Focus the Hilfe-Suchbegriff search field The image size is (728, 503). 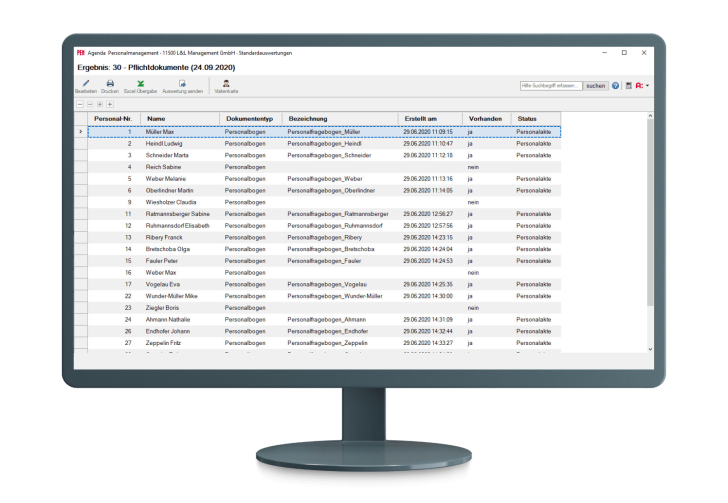(x=551, y=86)
